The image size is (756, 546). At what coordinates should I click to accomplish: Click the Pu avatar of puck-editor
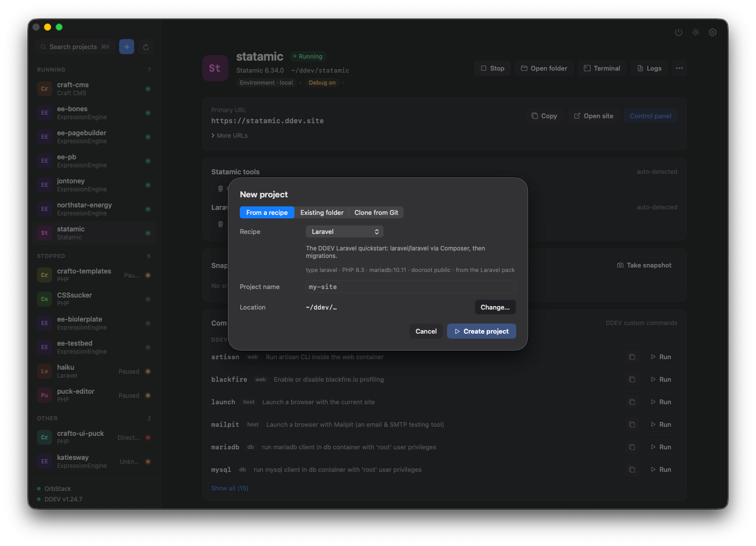(45, 395)
